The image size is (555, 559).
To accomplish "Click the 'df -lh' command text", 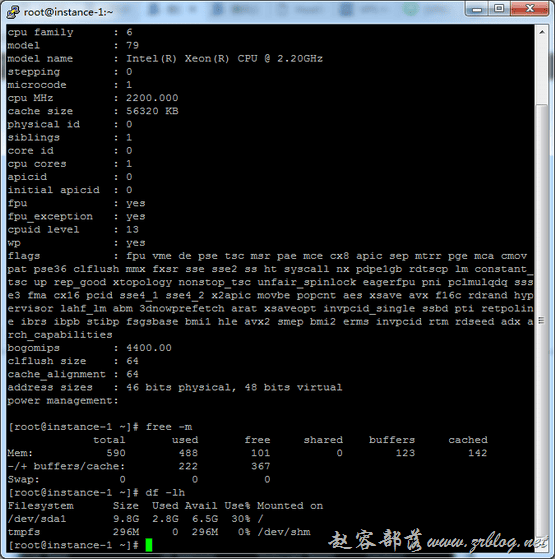I will click(165, 492).
